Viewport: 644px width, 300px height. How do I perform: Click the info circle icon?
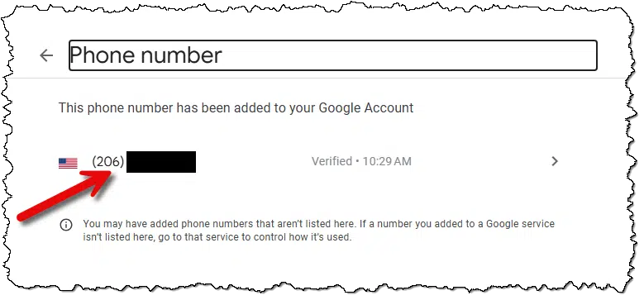point(65,225)
